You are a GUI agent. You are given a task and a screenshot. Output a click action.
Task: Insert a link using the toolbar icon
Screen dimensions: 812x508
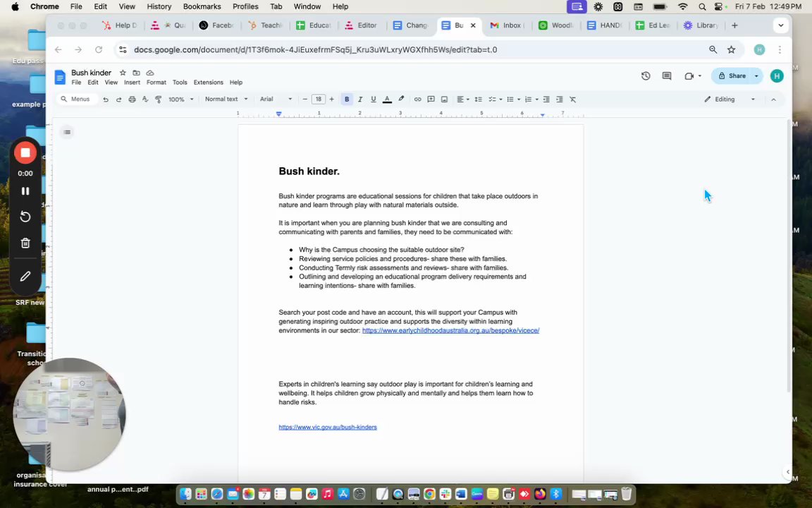click(417, 99)
